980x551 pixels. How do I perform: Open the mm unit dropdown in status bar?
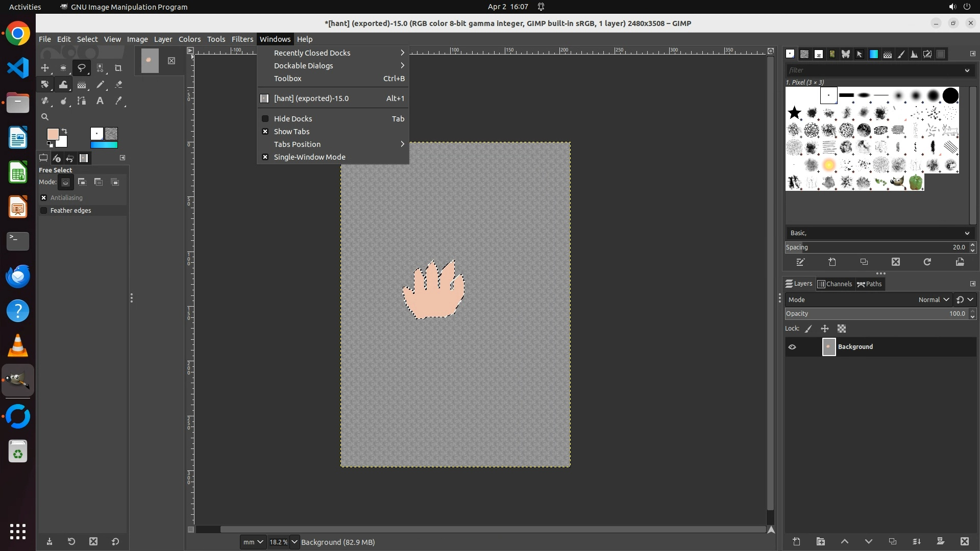(253, 542)
